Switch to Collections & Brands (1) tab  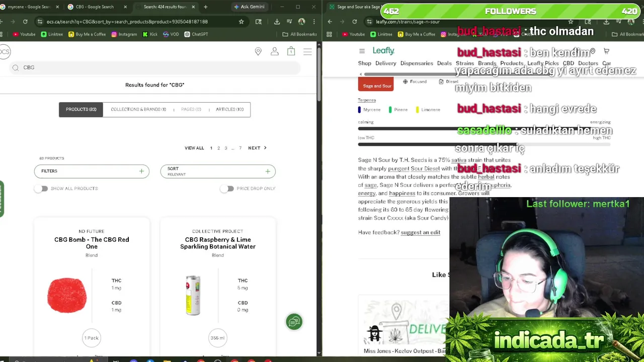coord(138,109)
